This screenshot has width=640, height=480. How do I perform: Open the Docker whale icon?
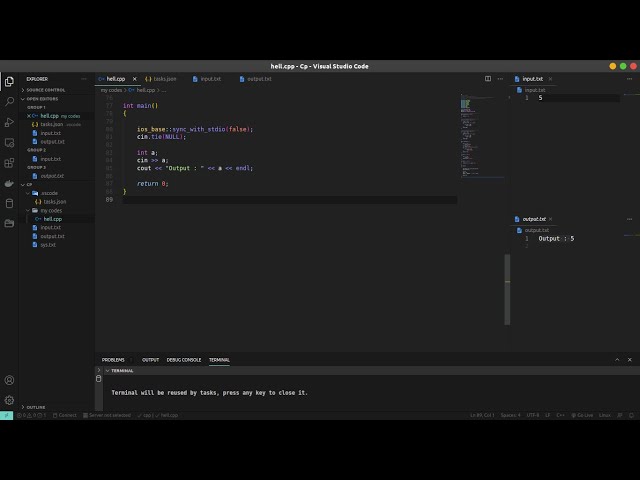click(x=9, y=183)
